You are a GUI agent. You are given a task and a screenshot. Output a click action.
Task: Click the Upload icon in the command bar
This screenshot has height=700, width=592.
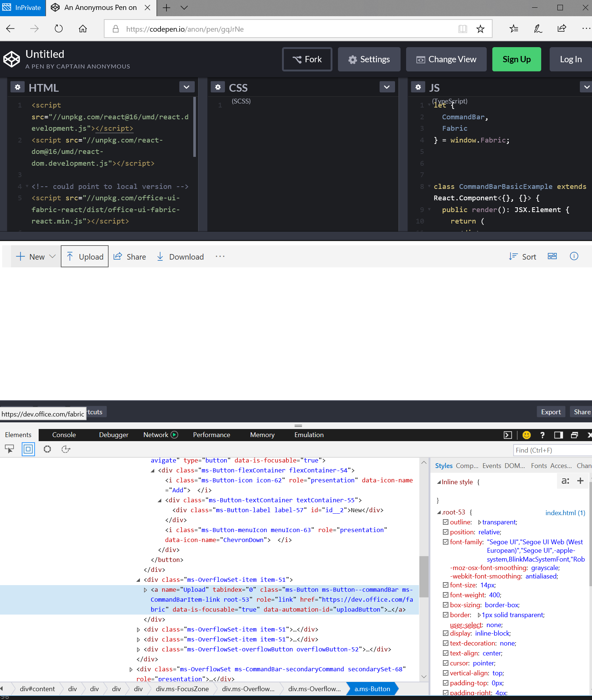pyautogui.click(x=70, y=256)
